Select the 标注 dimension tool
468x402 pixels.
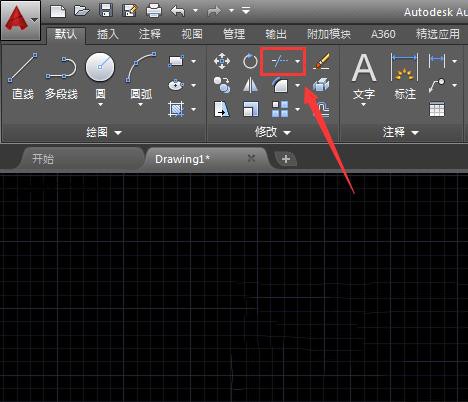[x=405, y=76]
